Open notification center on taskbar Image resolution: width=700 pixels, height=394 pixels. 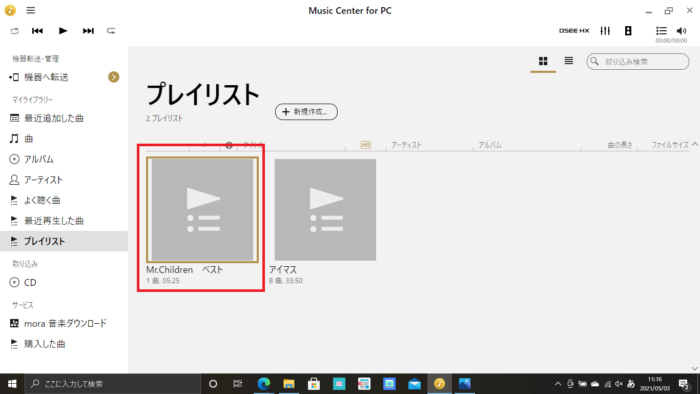point(683,384)
